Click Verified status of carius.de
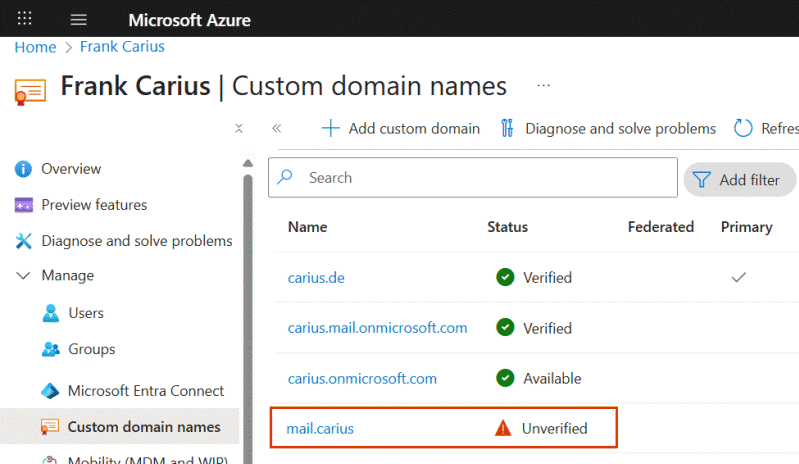The image size is (799, 464). 547,278
